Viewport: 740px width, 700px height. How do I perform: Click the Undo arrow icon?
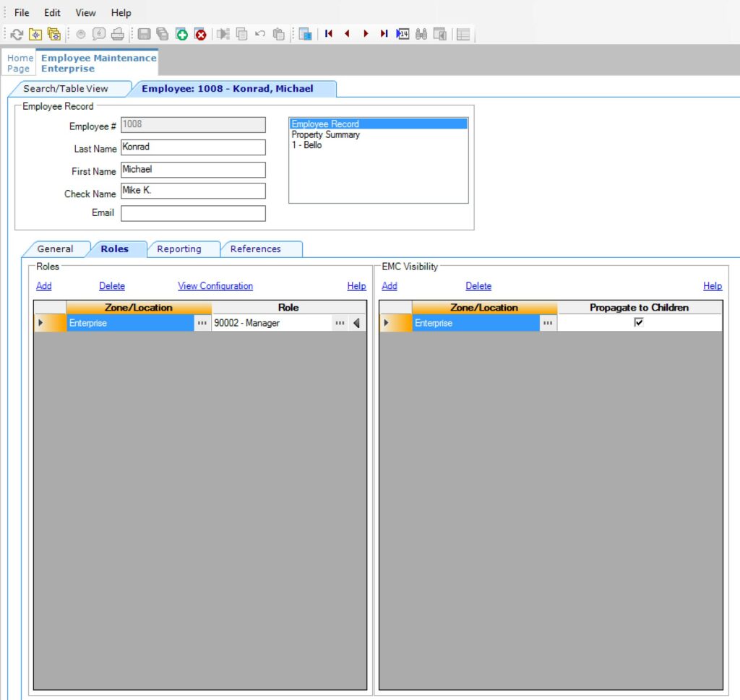coord(260,34)
